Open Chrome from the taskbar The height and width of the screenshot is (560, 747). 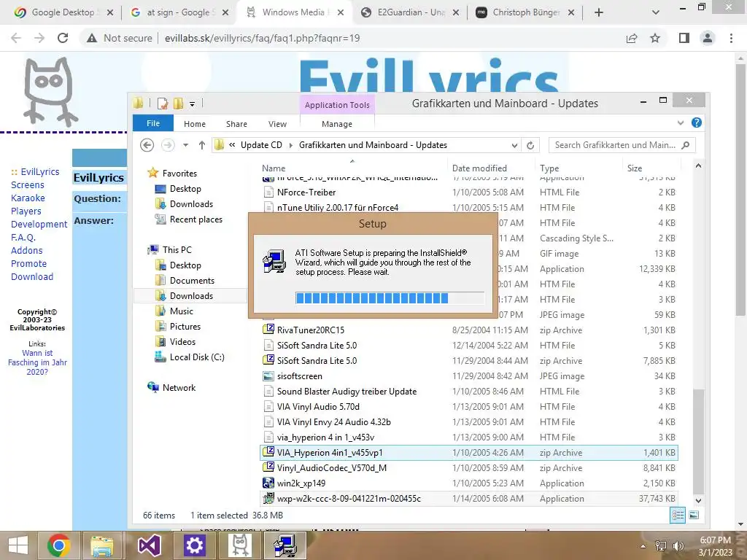58,545
